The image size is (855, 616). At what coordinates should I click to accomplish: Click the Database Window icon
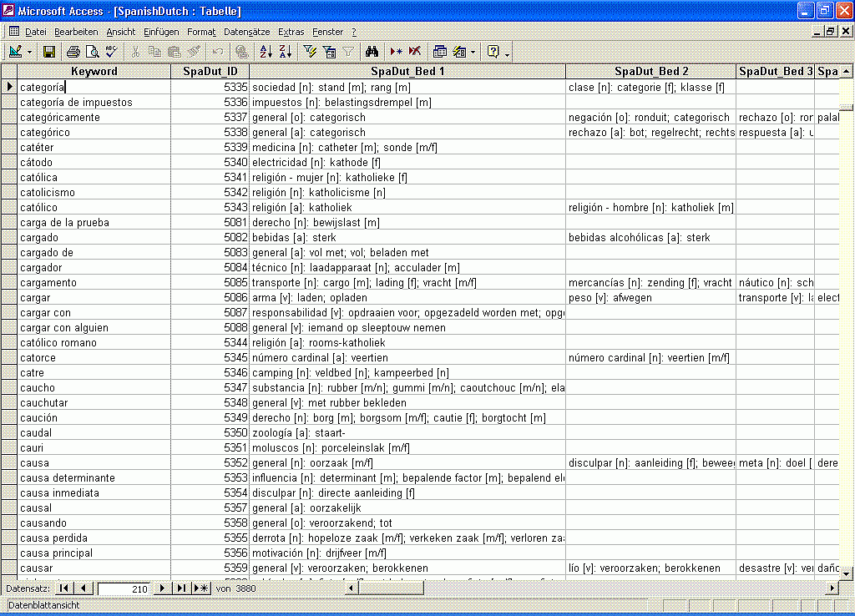click(x=439, y=52)
